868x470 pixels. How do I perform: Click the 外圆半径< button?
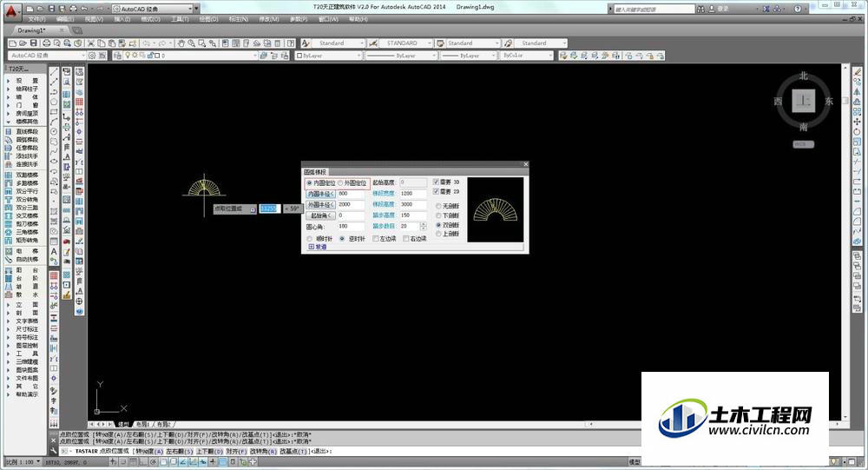click(321, 205)
